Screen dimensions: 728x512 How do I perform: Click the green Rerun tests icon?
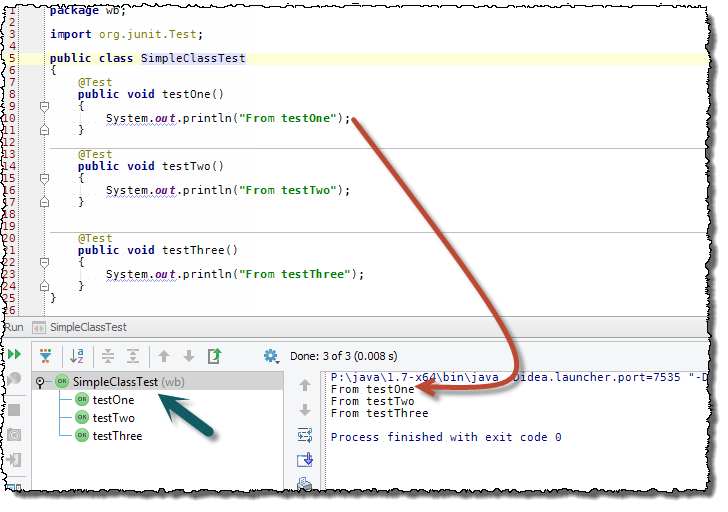(14, 355)
